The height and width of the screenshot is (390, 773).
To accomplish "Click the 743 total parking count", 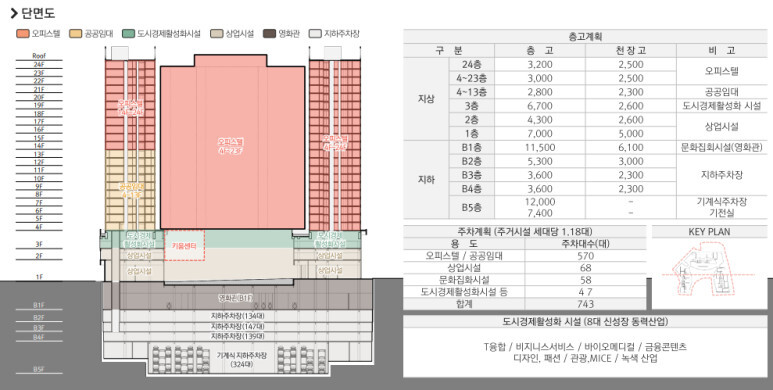I will (x=585, y=304).
